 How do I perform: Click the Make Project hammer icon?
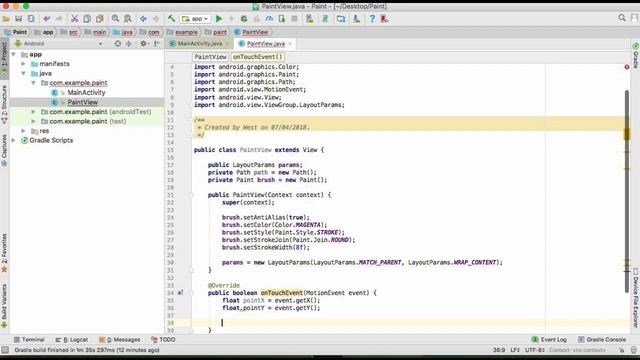[x=171, y=19]
